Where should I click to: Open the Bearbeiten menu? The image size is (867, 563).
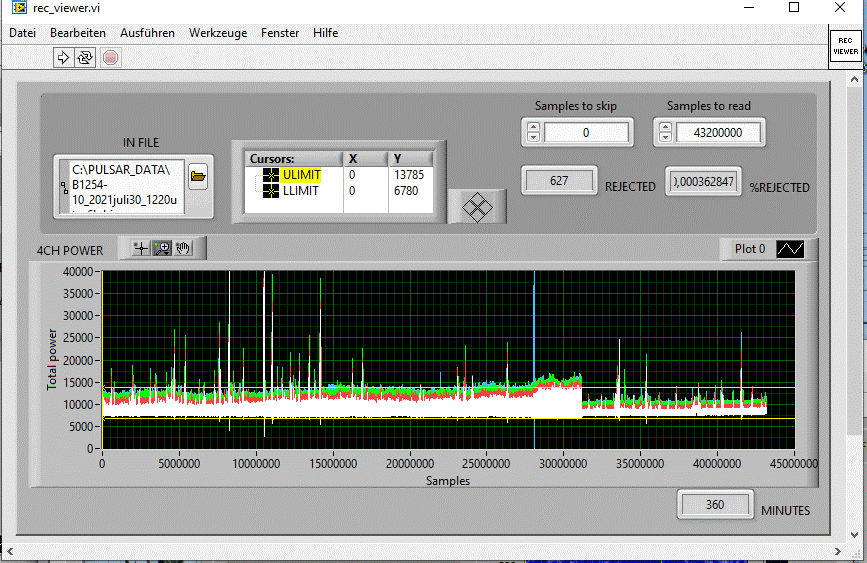(78, 33)
